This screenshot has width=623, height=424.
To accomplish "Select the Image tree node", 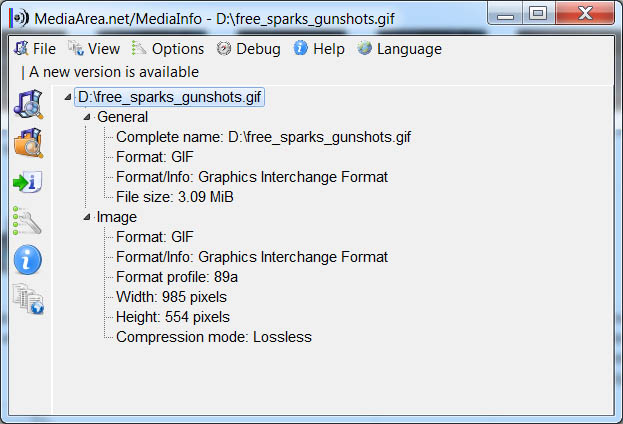I will point(117,217).
